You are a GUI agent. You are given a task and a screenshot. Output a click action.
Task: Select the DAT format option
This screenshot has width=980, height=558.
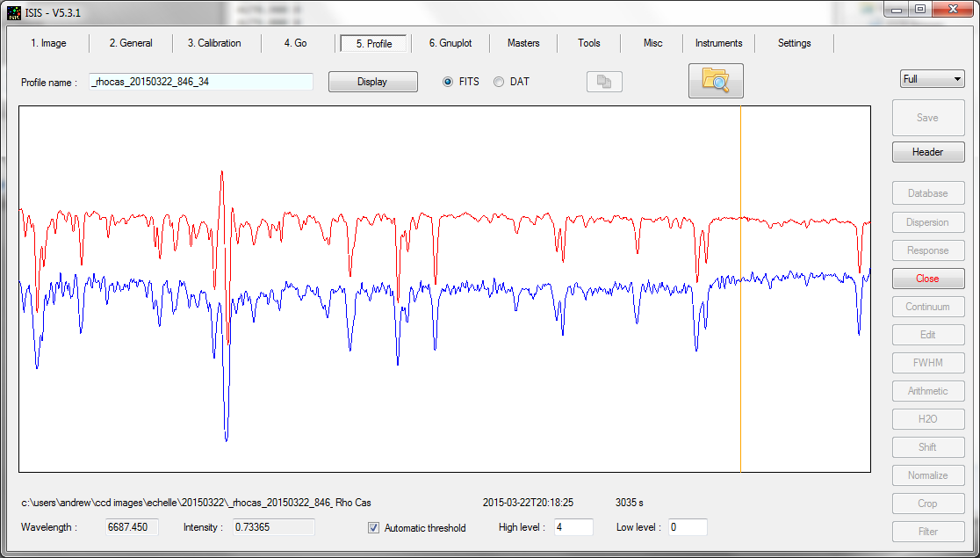click(x=499, y=82)
